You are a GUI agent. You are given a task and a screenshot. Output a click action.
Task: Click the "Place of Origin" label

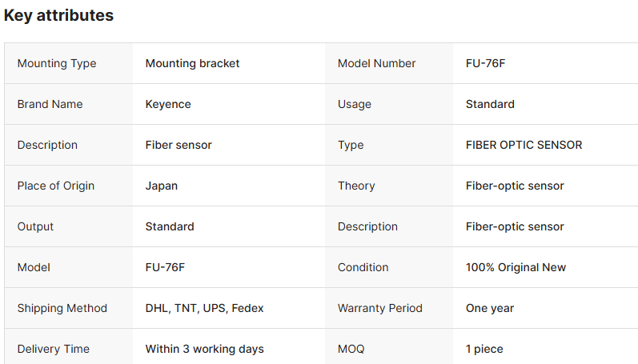pos(55,186)
